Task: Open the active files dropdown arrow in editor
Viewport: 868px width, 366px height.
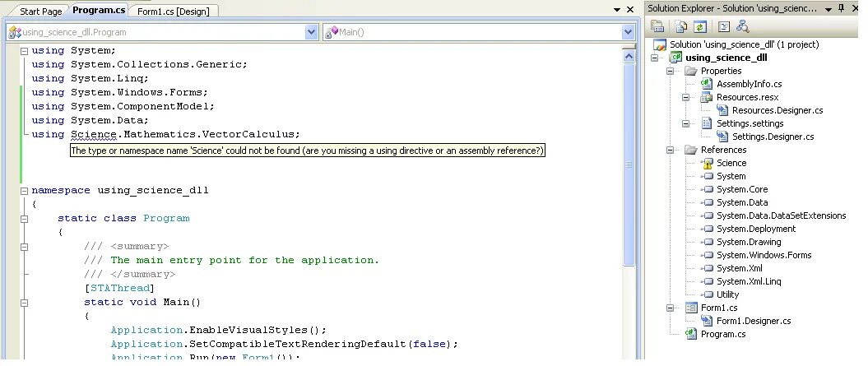Action: point(617,9)
